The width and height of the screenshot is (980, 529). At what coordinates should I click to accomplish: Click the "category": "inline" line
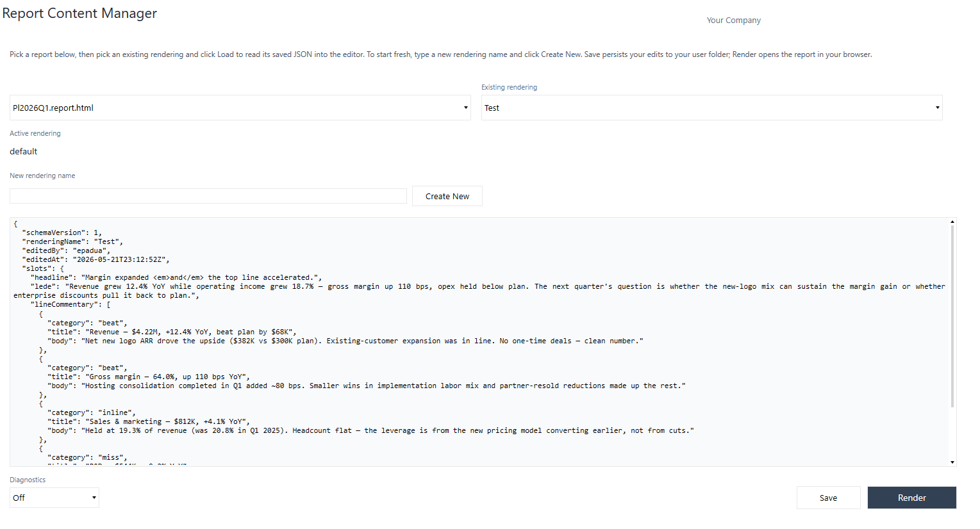(92, 412)
